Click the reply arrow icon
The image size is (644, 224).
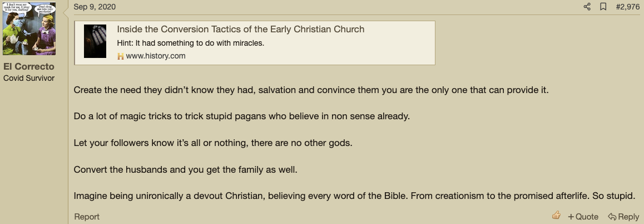point(612,217)
